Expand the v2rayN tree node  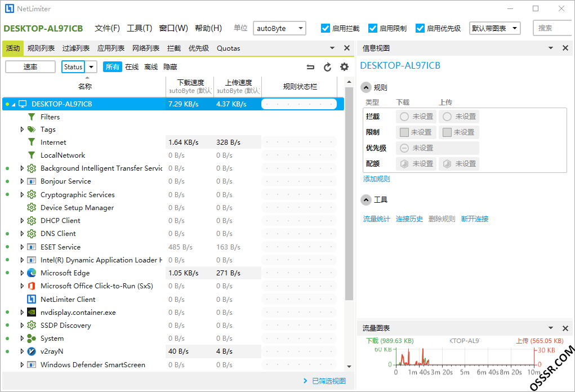point(22,351)
